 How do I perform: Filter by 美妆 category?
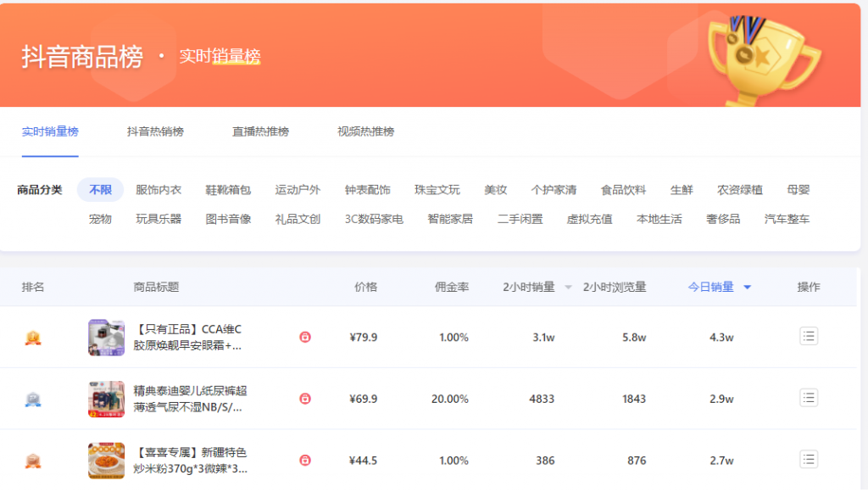(x=495, y=190)
